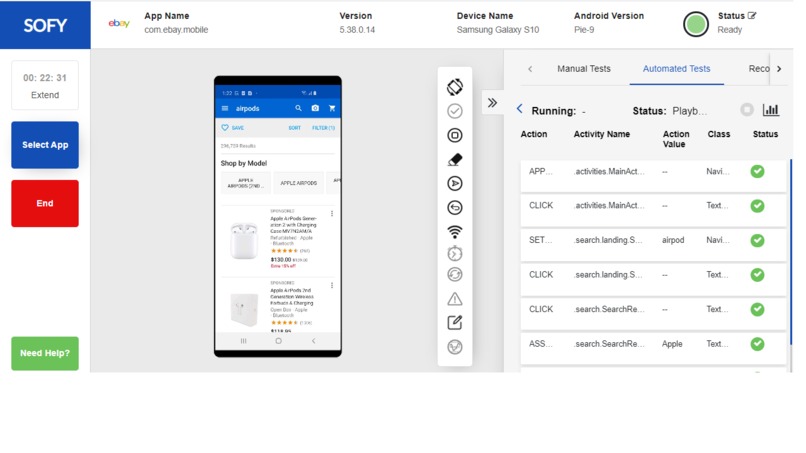Select the eraser tool icon
The height and width of the screenshot is (453, 806).
point(454,159)
